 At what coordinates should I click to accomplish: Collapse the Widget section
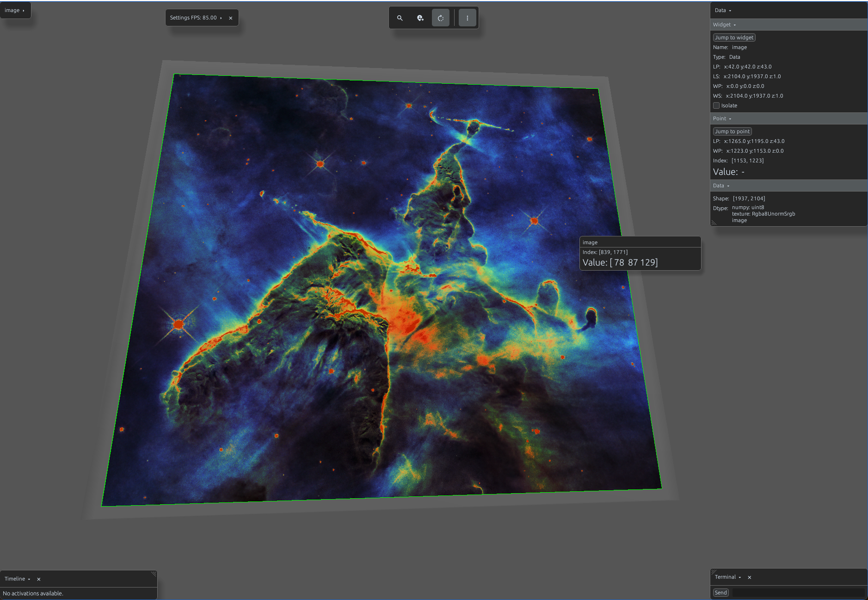tap(735, 25)
